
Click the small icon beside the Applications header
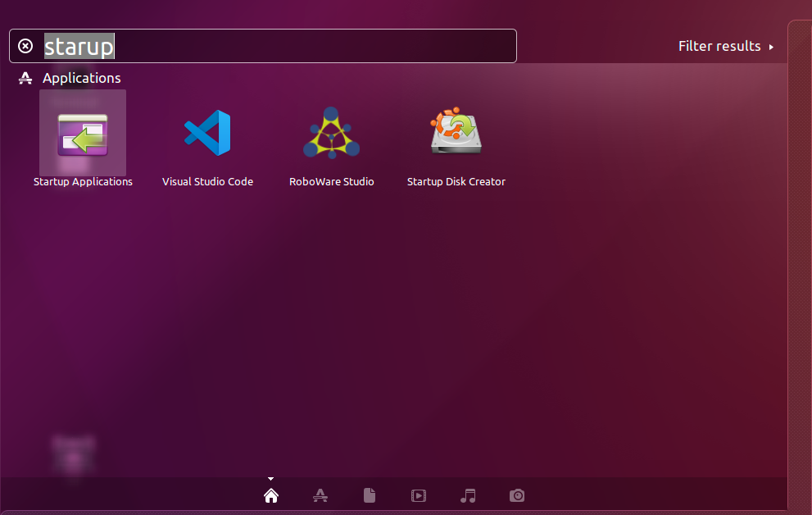[x=25, y=78]
